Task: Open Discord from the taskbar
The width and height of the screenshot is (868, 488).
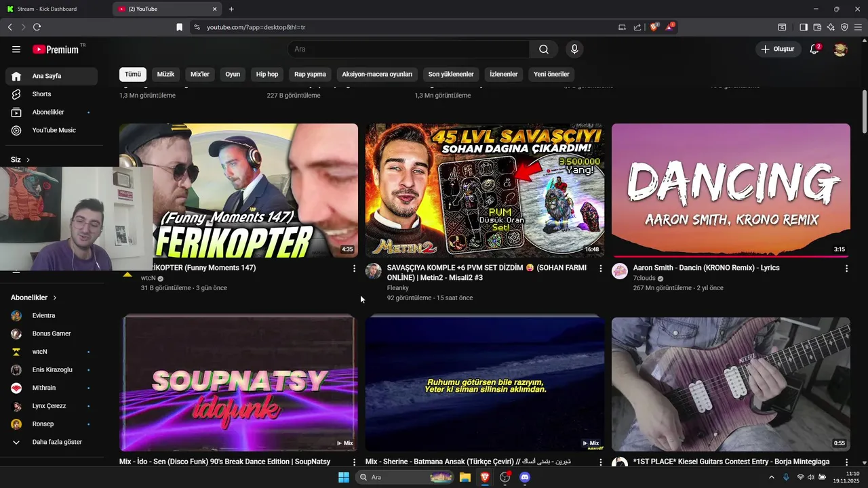Action: coord(524,477)
